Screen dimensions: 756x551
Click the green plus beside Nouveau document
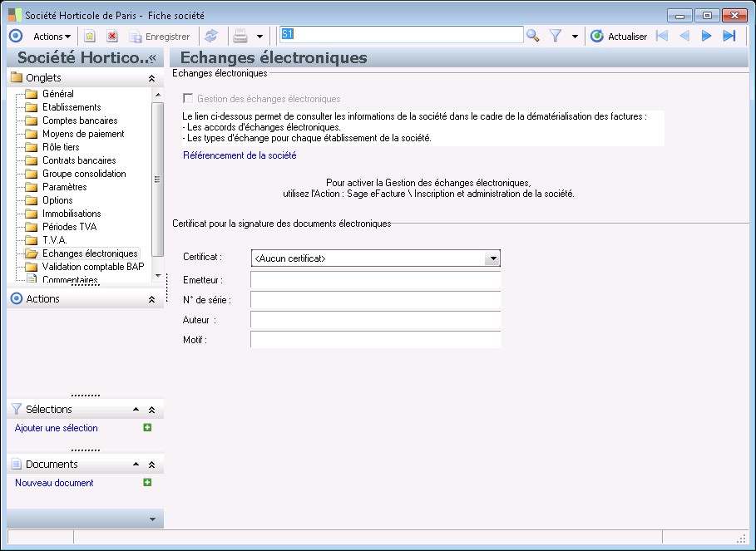coord(147,482)
